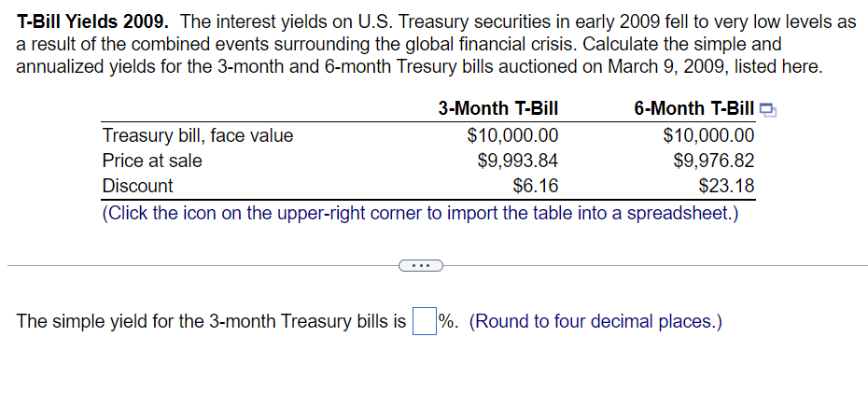The image size is (868, 407).
Task: Select the $9,976.82 price at sale value
Action: coord(714,161)
